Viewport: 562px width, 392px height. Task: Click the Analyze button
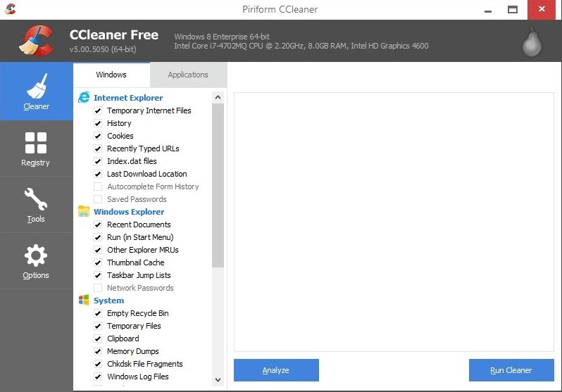(x=276, y=370)
